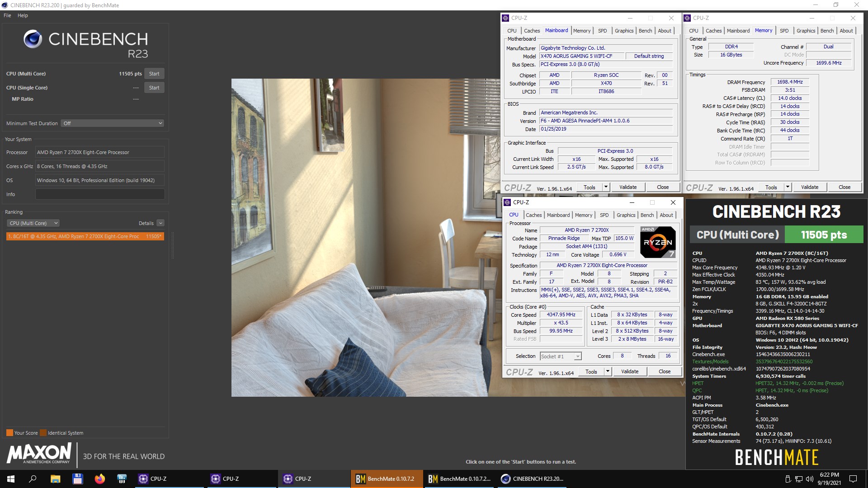The width and height of the screenshot is (868, 488).
Task: Switch to CINEBENCH R23 taskbar button
Action: click(x=533, y=479)
